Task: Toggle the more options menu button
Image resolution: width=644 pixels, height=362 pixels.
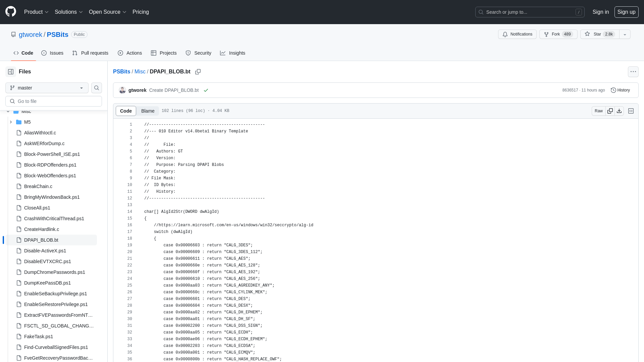Action: pyautogui.click(x=633, y=72)
